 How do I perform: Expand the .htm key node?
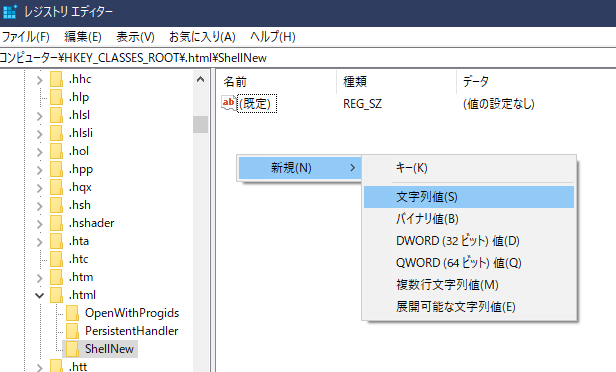pos(39,278)
